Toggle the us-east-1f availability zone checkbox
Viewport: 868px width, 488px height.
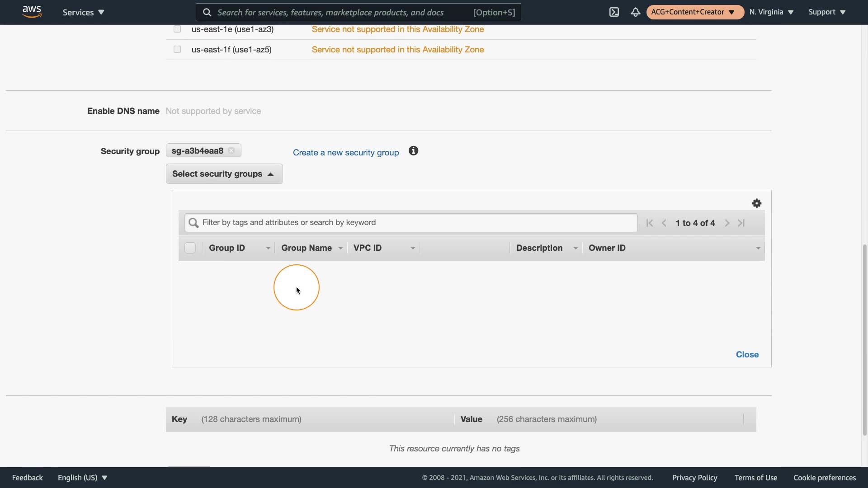click(x=177, y=49)
